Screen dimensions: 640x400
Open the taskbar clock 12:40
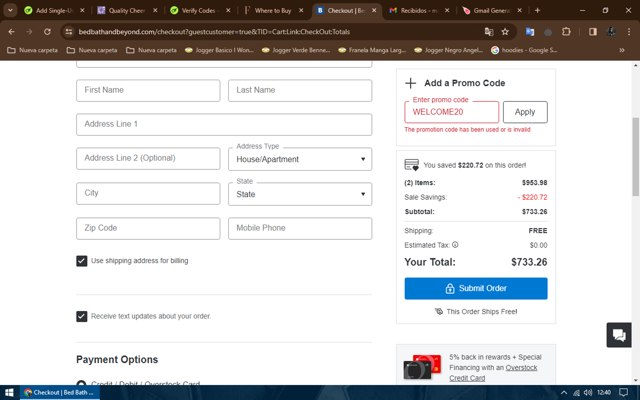[604, 393]
